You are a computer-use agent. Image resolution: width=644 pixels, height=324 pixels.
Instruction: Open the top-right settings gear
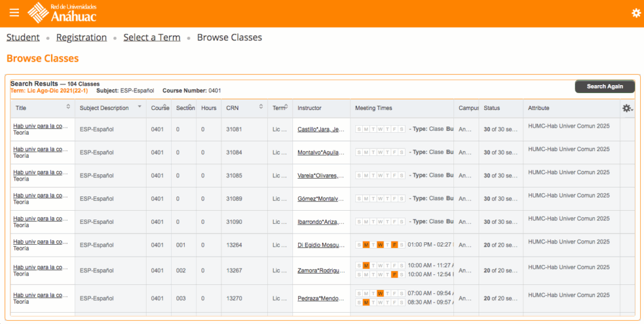pyautogui.click(x=636, y=13)
